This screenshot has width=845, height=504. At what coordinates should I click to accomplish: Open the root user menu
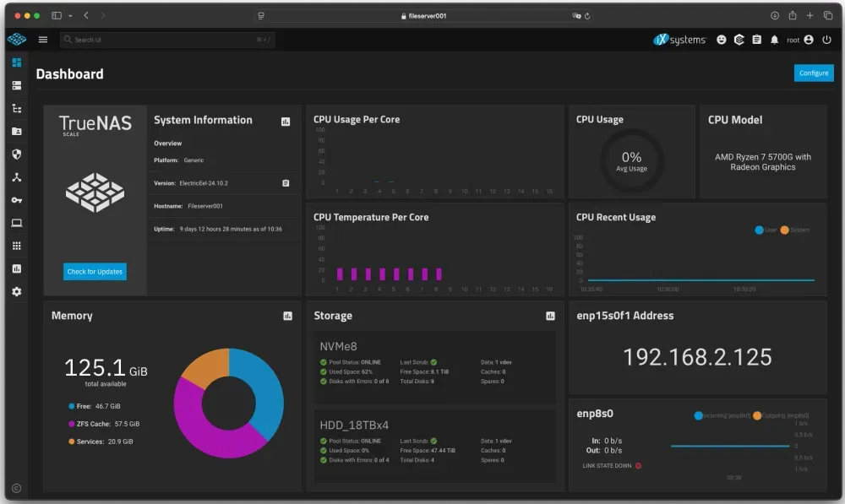tap(809, 39)
